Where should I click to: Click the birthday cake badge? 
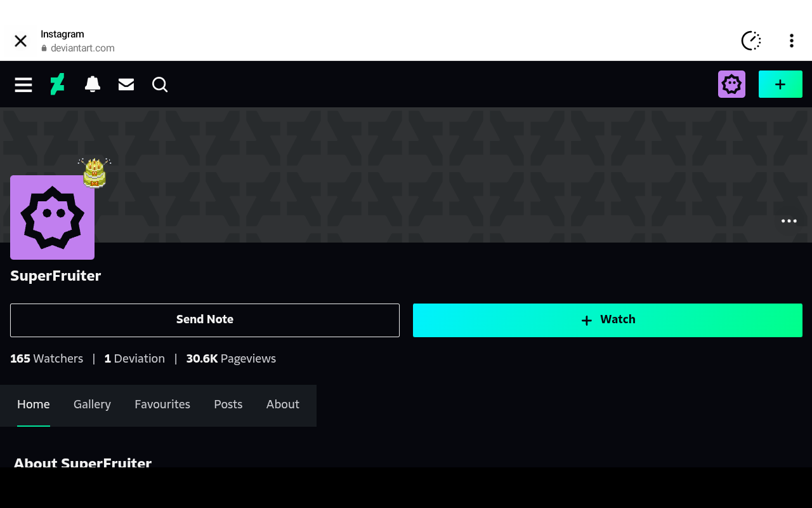tap(95, 173)
